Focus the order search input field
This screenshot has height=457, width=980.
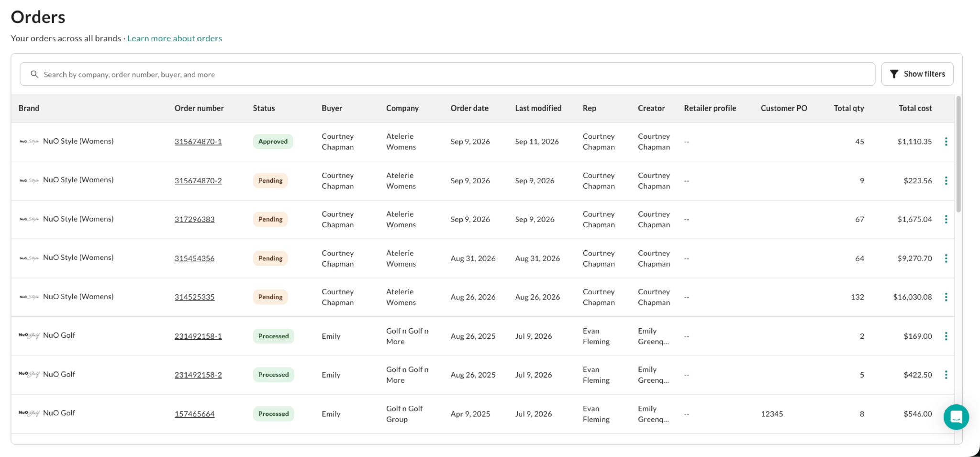(x=447, y=74)
